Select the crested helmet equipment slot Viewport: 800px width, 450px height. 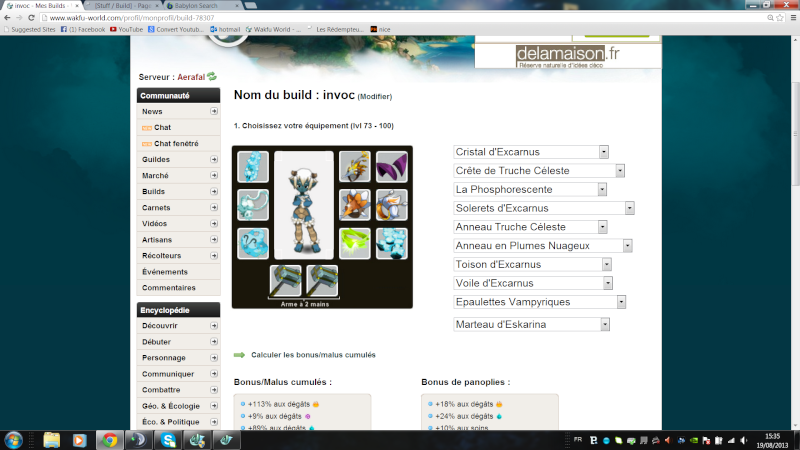[355, 166]
